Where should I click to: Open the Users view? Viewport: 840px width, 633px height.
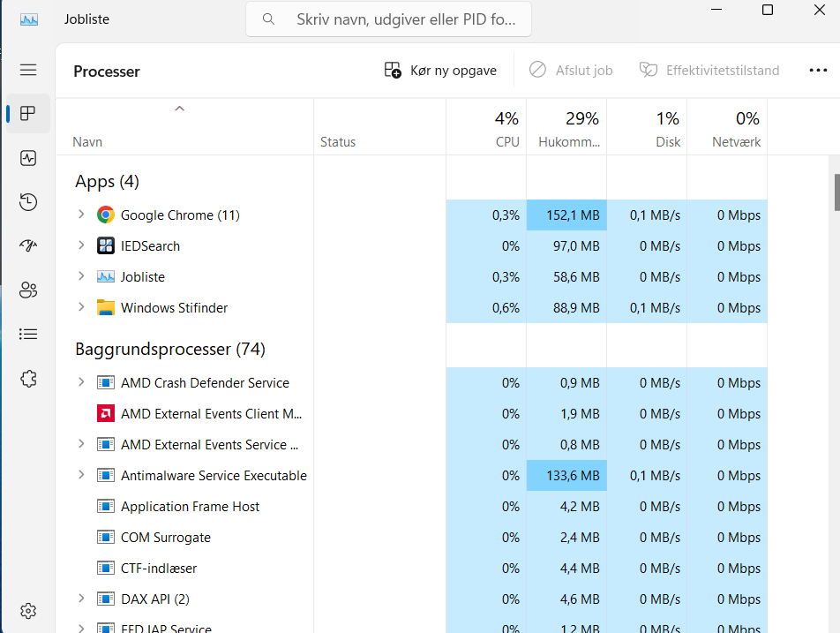[x=27, y=290]
